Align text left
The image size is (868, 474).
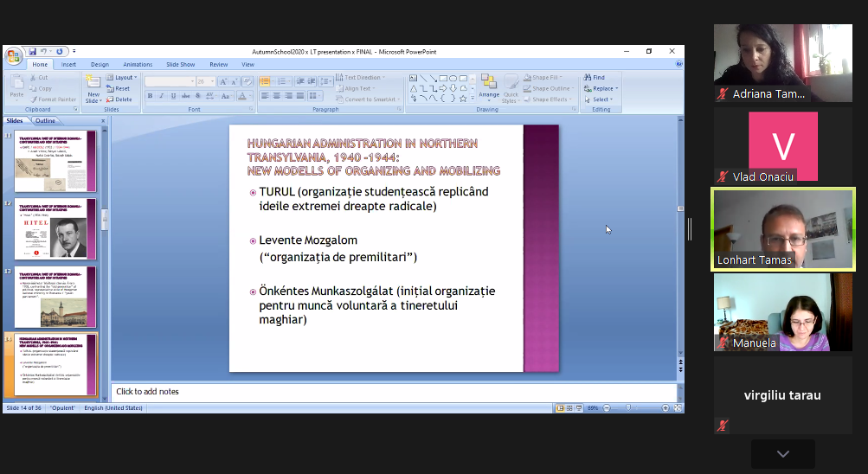[265, 96]
